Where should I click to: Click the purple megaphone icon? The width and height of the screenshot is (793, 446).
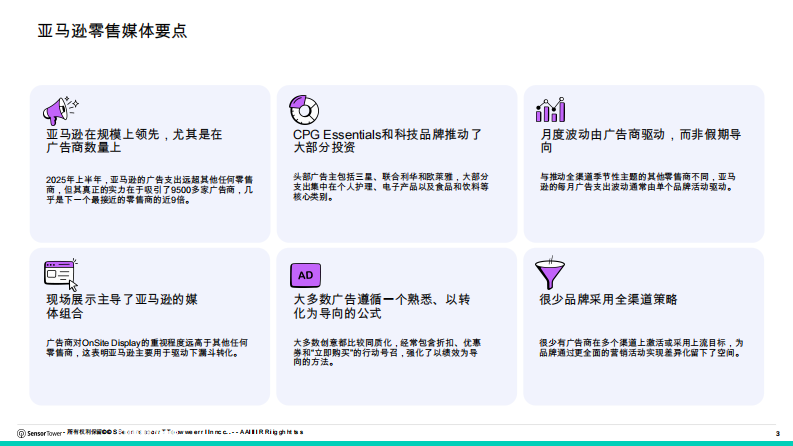point(61,111)
